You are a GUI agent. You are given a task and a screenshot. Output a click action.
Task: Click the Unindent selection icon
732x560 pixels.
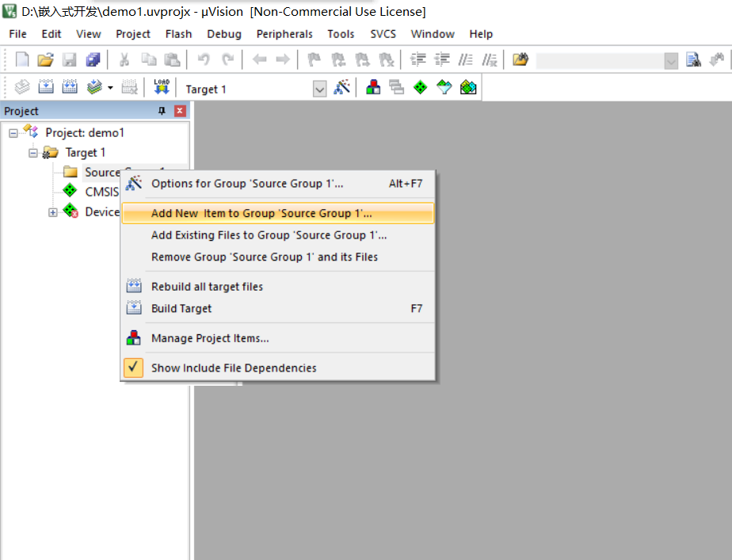pyautogui.click(x=441, y=59)
